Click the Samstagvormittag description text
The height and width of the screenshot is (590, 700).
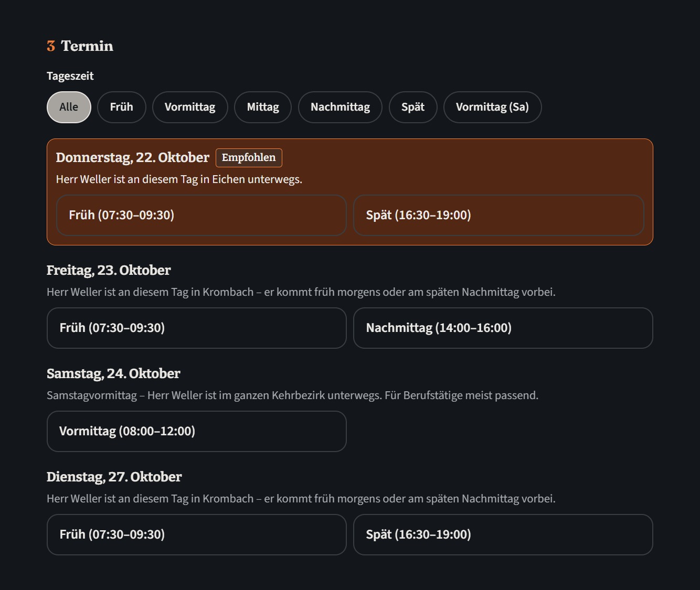pos(292,395)
